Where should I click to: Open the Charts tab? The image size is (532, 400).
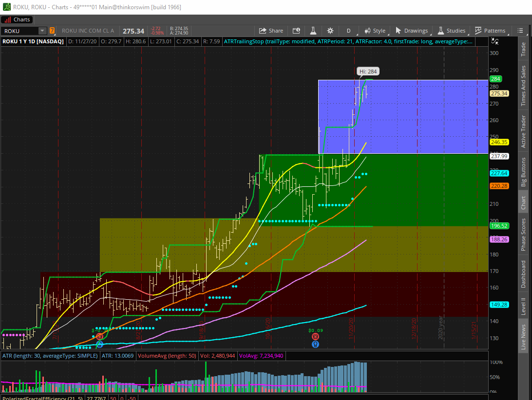tap(18, 19)
